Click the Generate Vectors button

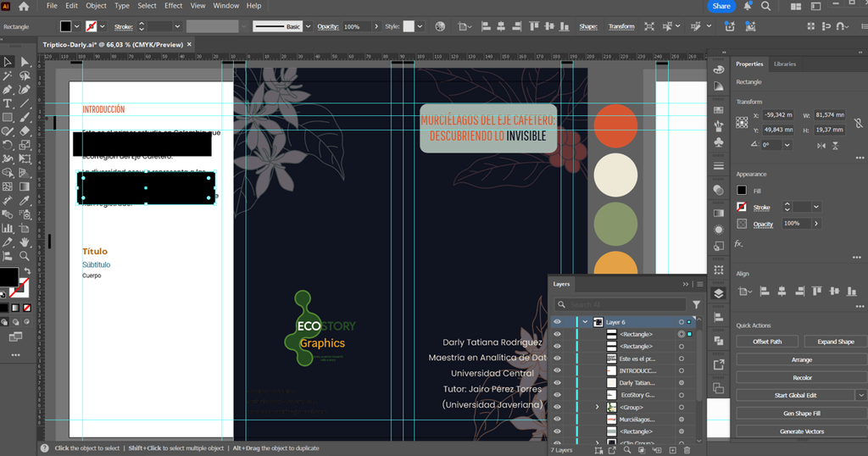pyautogui.click(x=802, y=431)
